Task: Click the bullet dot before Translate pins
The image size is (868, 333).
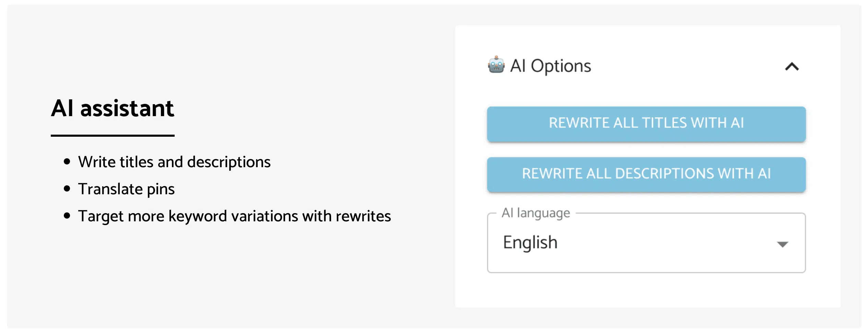Action: tap(67, 188)
